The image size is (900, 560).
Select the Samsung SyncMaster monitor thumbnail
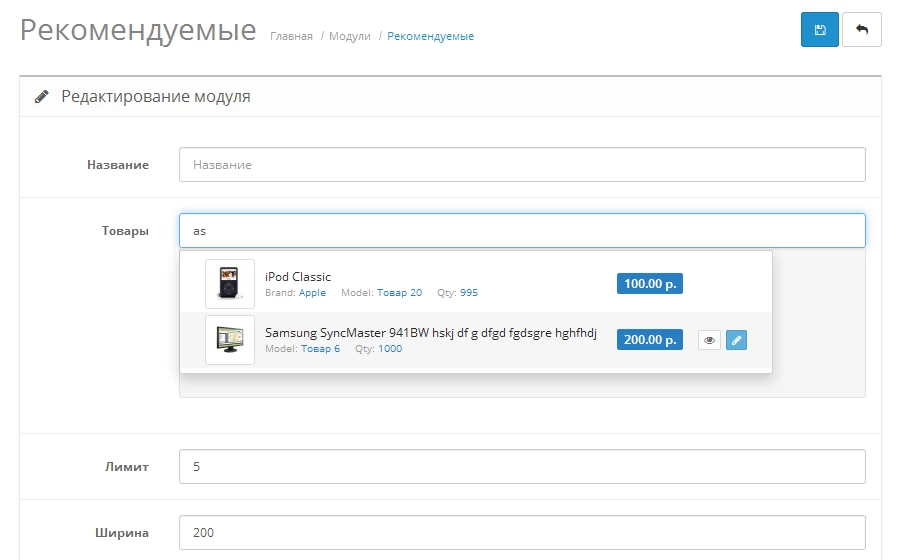coord(230,340)
